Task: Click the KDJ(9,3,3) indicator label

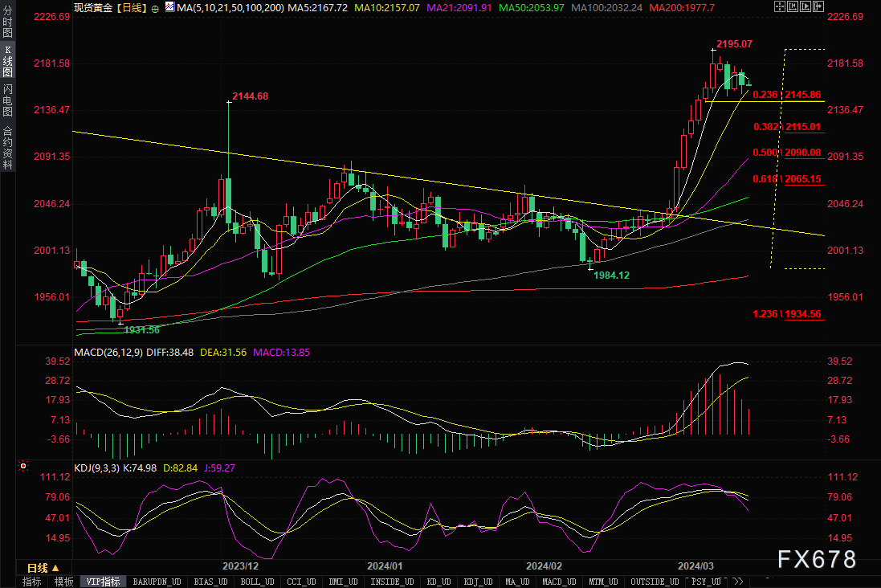Action: coord(96,468)
